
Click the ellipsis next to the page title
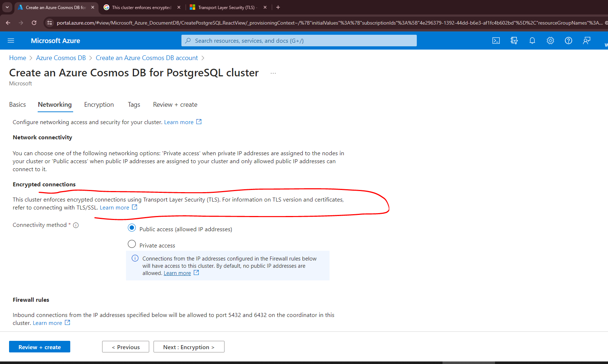point(273,73)
